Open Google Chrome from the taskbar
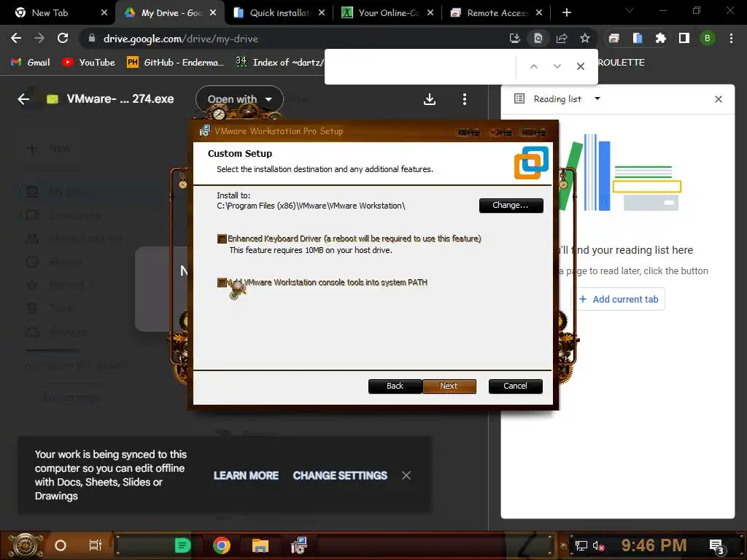 (221, 545)
